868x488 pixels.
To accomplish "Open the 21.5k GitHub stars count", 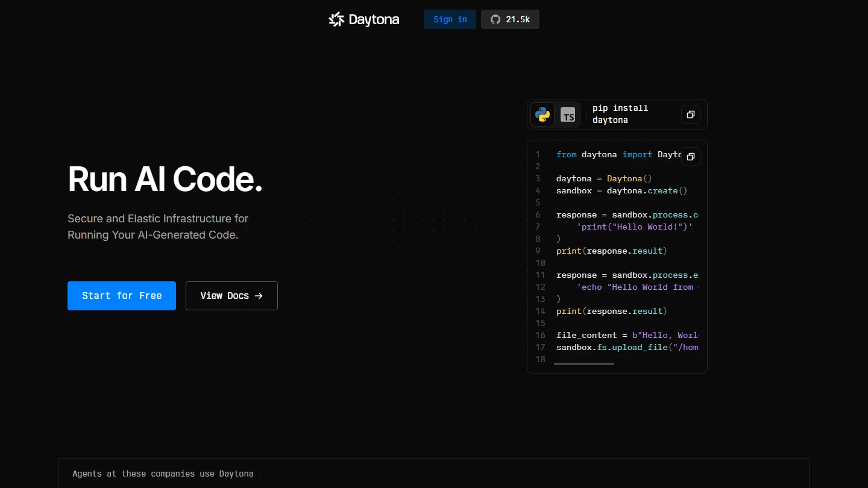I will (x=518, y=19).
